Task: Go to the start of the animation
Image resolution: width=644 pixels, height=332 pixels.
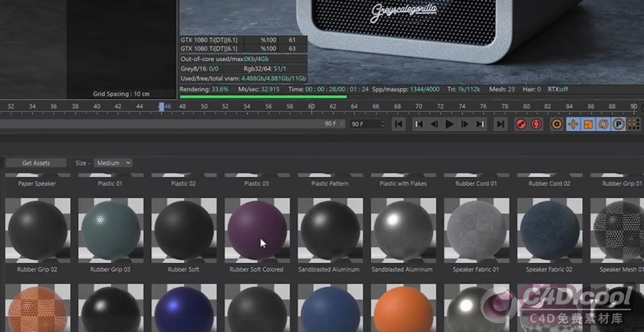Action: [398, 124]
